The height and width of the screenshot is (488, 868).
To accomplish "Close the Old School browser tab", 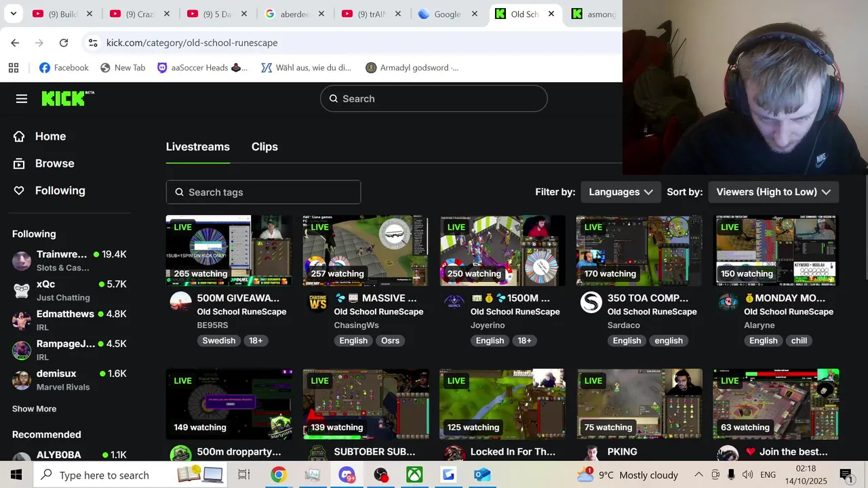I will point(551,14).
